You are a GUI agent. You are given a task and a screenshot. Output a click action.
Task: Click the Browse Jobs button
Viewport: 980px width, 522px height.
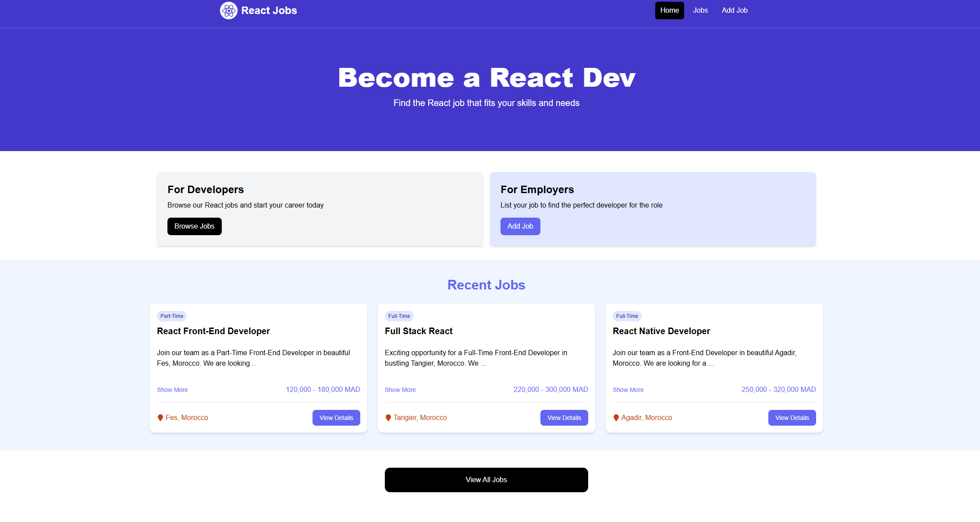(x=195, y=226)
